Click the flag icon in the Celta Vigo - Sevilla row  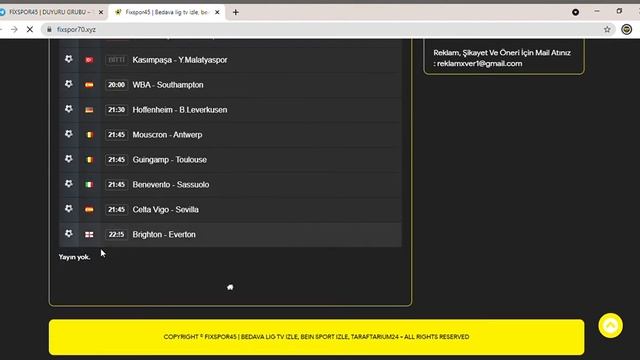point(89,209)
